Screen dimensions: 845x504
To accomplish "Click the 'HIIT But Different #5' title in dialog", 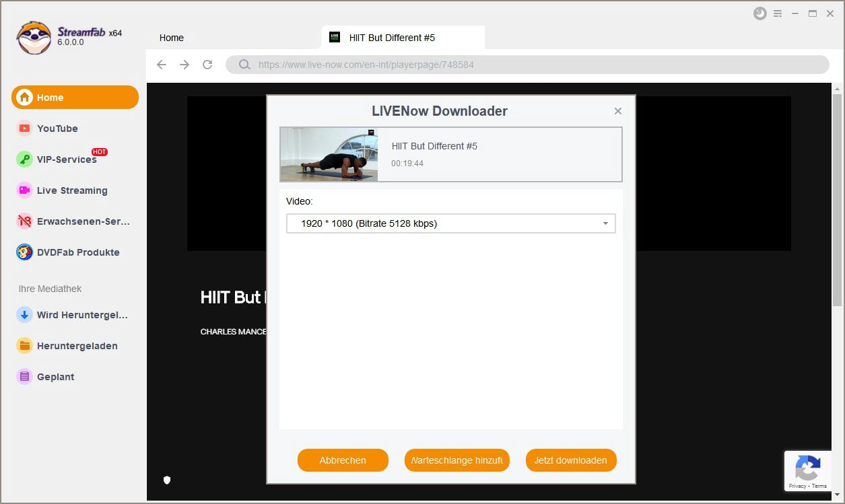I will point(434,146).
